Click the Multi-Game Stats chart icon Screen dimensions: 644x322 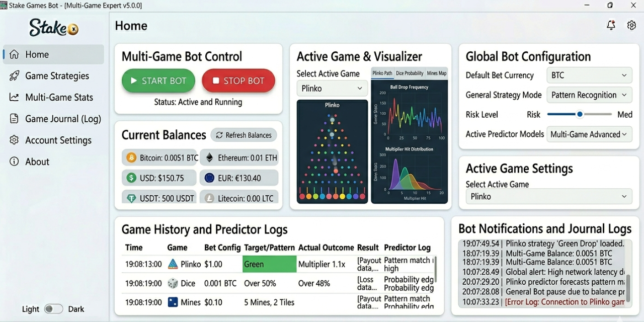(x=14, y=97)
